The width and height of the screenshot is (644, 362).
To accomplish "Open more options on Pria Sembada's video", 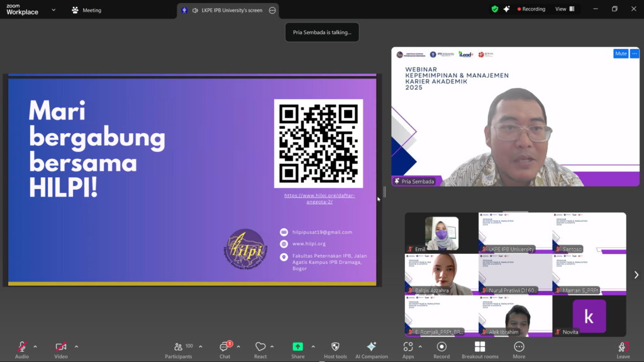I will click(635, 53).
